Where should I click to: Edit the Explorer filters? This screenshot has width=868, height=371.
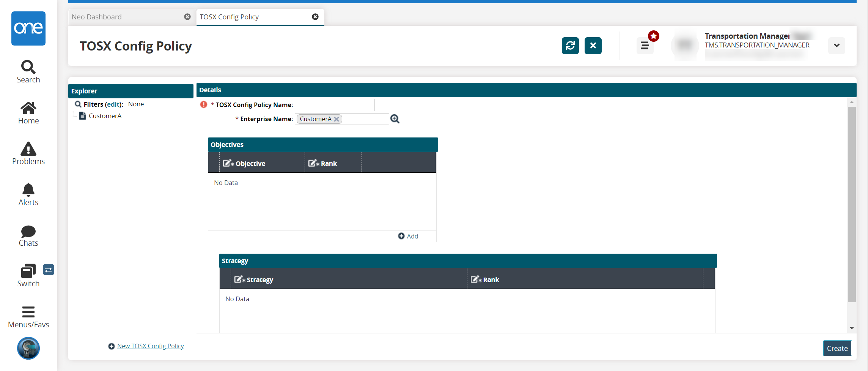coord(113,104)
